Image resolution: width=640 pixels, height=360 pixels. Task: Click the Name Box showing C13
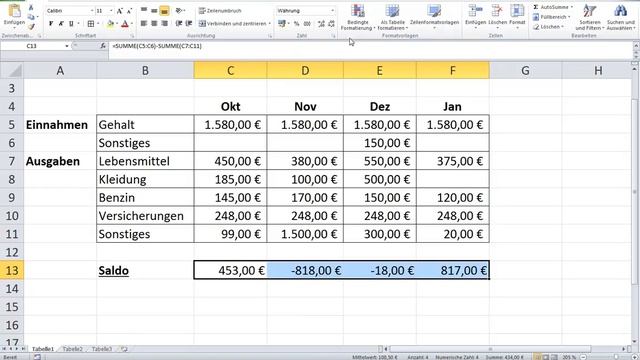tap(32, 46)
